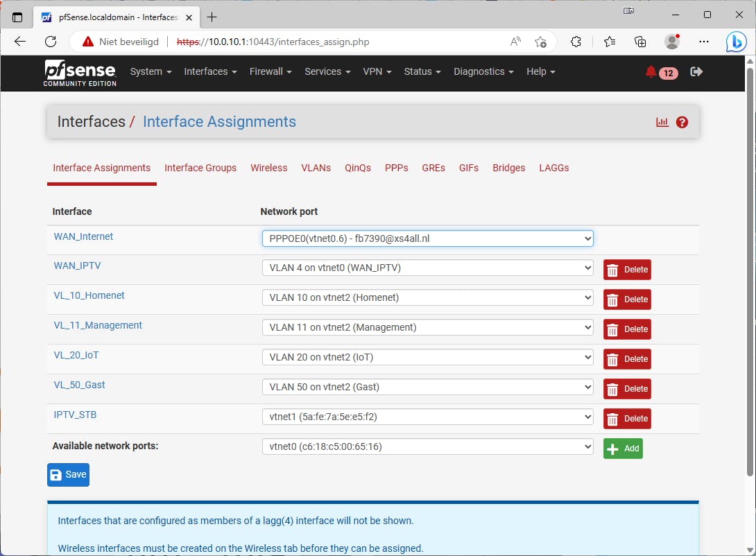Open the status graphs icon on the breadcrumb bar
Viewport: 756px width, 556px height.
point(662,121)
